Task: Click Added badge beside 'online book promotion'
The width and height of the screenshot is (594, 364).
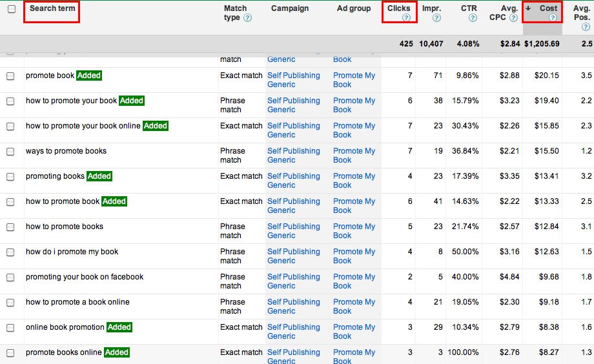Action: pyautogui.click(x=119, y=327)
